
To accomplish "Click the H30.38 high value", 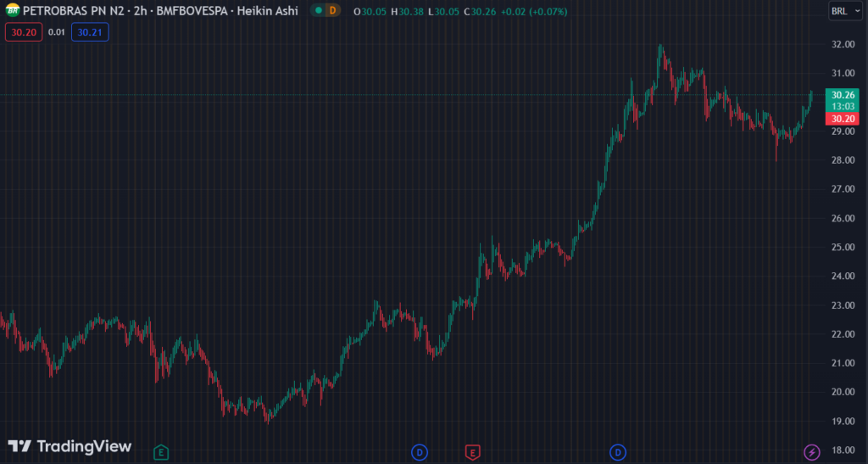I will (408, 12).
